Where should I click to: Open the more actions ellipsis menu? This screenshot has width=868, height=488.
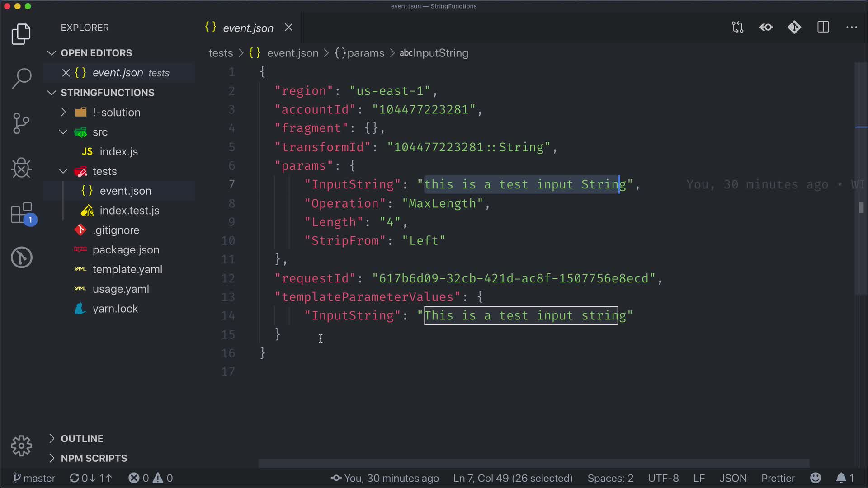(x=851, y=28)
